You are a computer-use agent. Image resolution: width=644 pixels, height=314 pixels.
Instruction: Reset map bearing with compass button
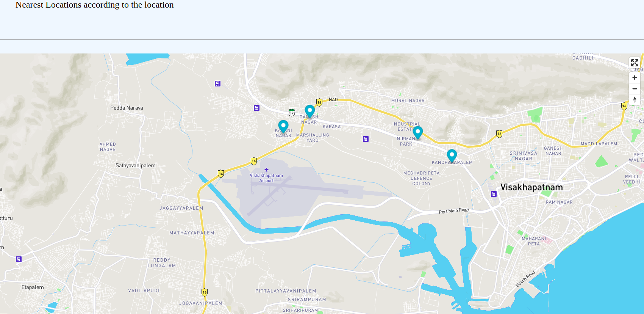coord(635,99)
